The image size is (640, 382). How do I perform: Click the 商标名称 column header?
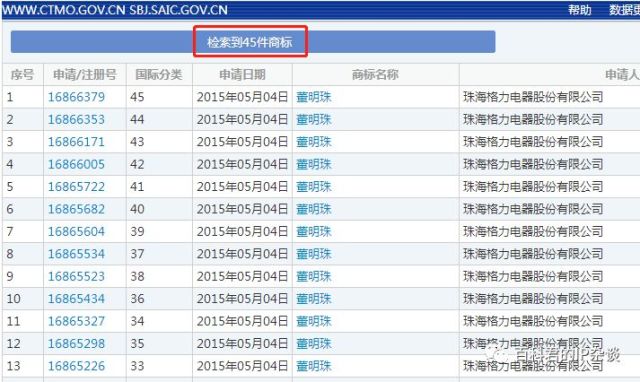375,75
